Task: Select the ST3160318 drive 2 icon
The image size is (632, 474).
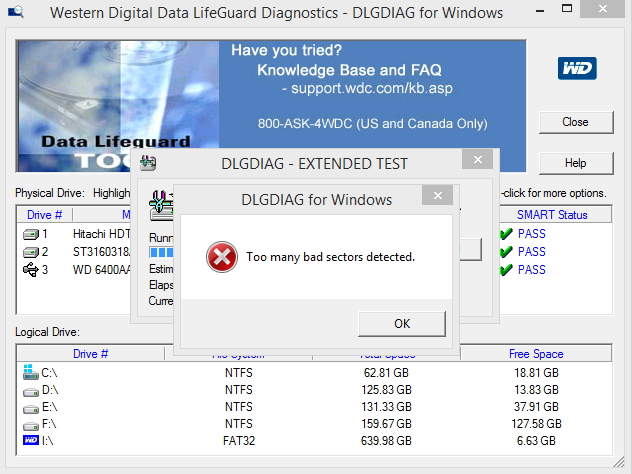Action: pyautogui.click(x=31, y=252)
